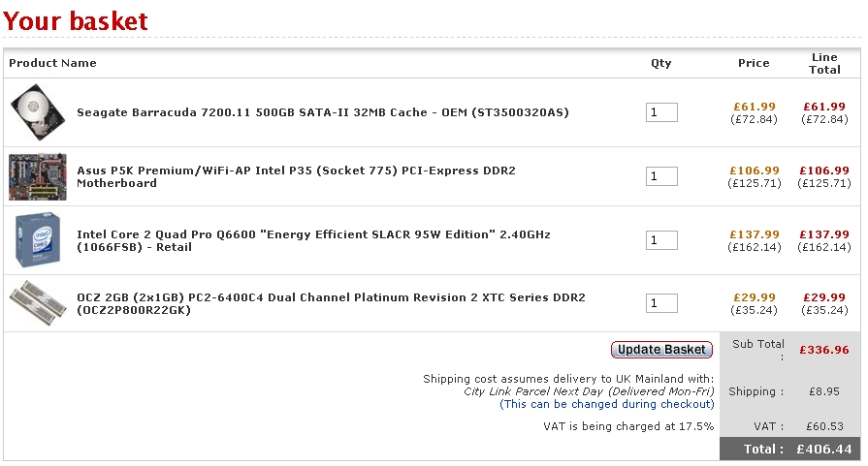Select the quantity field for OCZ 2GB memory
The width and height of the screenshot is (868, 466).
[x=661, y=303]
